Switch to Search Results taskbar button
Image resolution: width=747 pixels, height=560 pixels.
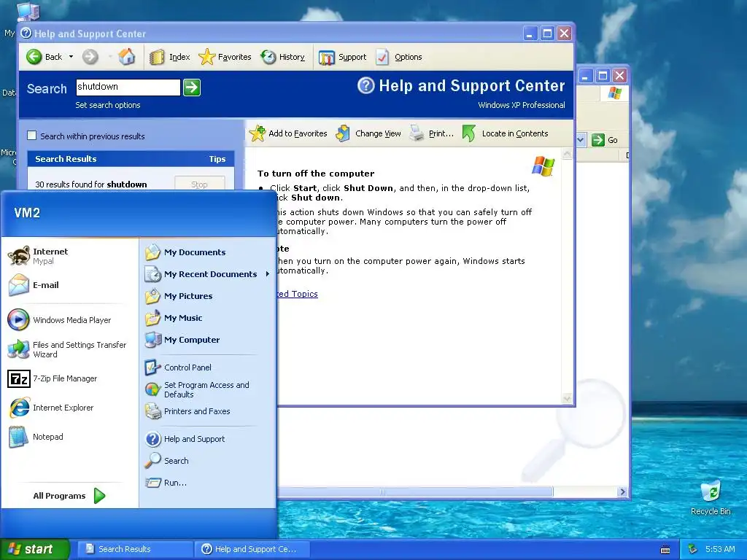(135, 549)
